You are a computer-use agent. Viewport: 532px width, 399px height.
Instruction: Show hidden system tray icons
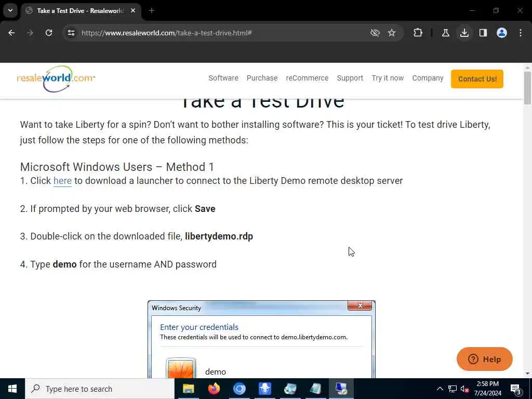coord(440,389)
